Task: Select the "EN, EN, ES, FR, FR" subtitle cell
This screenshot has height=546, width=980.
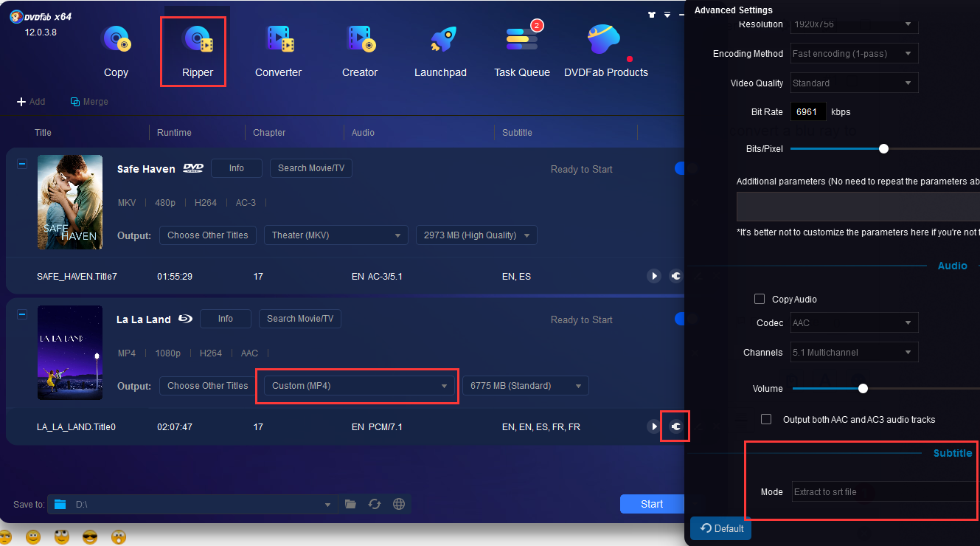Action: coord(541,427)
